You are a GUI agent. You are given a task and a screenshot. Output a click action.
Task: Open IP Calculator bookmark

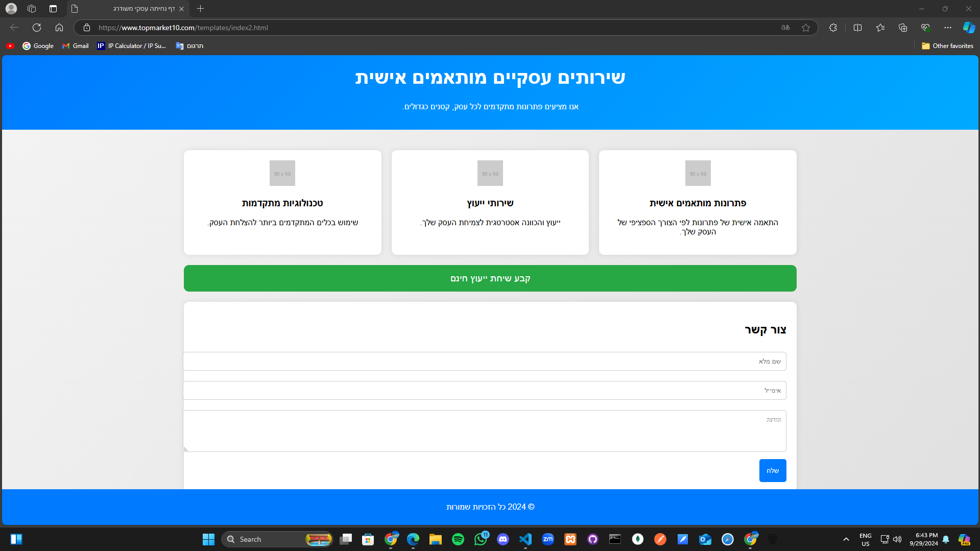coord(132,46)
